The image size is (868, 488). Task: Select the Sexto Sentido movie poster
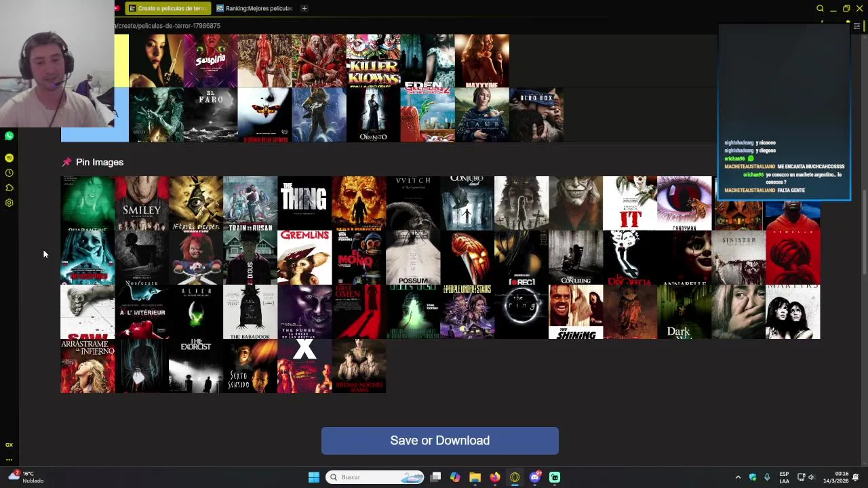(x=250, y=365)
